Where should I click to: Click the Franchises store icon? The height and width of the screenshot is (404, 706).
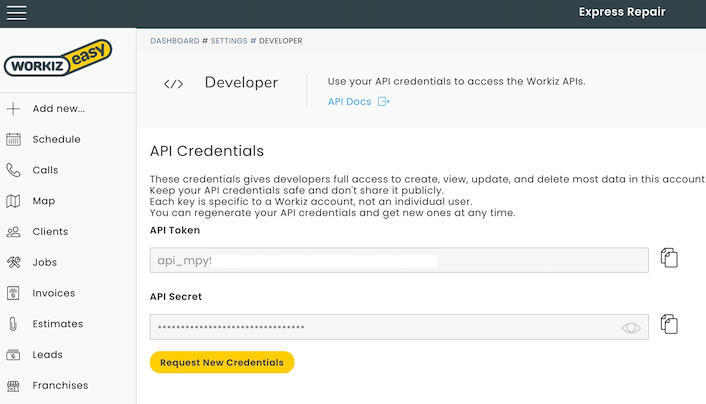(x=13, y=386)
